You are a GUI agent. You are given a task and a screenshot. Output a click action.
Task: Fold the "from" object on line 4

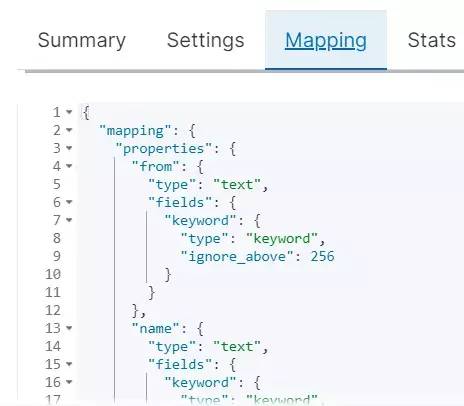(69, 166)
